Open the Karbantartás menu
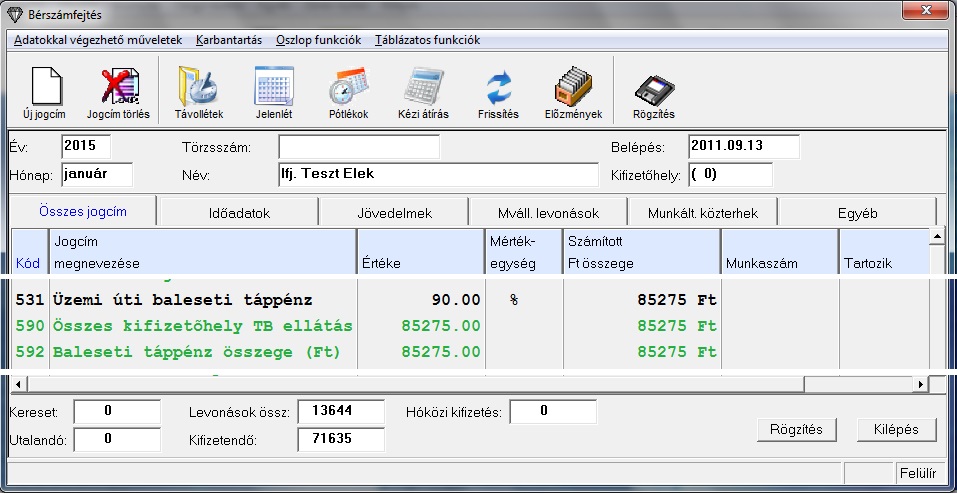Screen dimensions: 957x494 click(x=229, y=40)
